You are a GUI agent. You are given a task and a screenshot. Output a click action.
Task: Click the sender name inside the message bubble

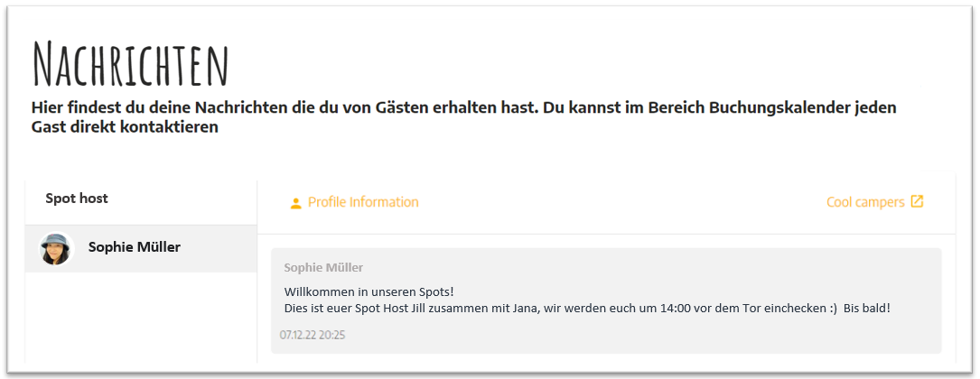[323, 267]
